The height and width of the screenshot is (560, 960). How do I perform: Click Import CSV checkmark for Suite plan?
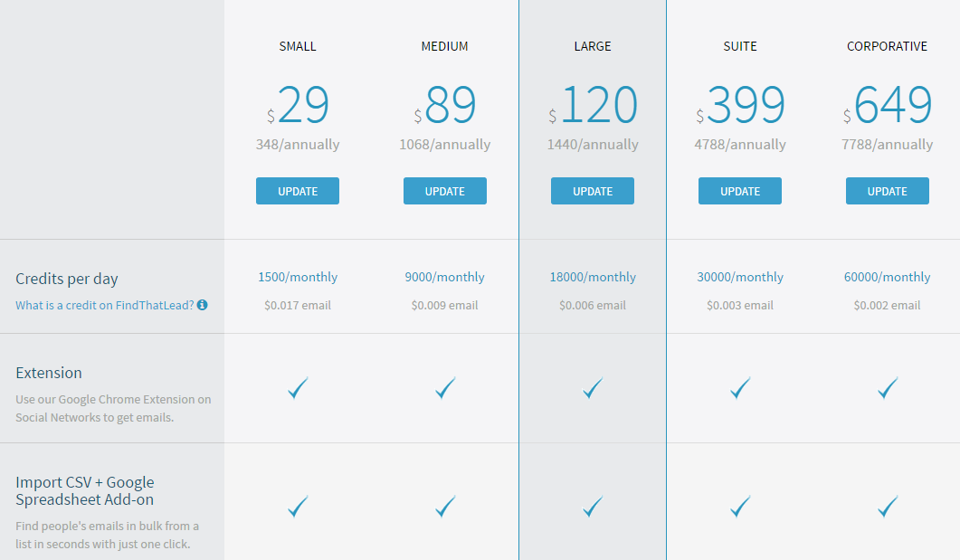click(740, 506)
